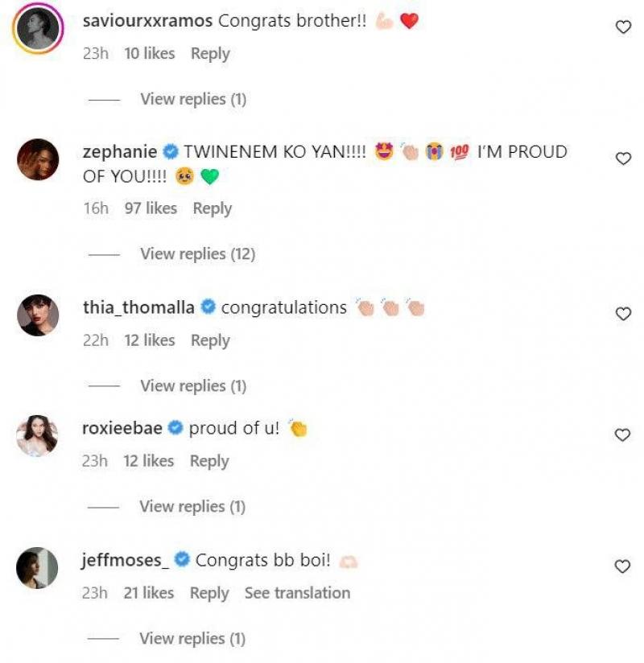The height and width of the screenshot is (663, 644).
Task: See translation of jeffmoses_ comment
Action: point(297,593)
